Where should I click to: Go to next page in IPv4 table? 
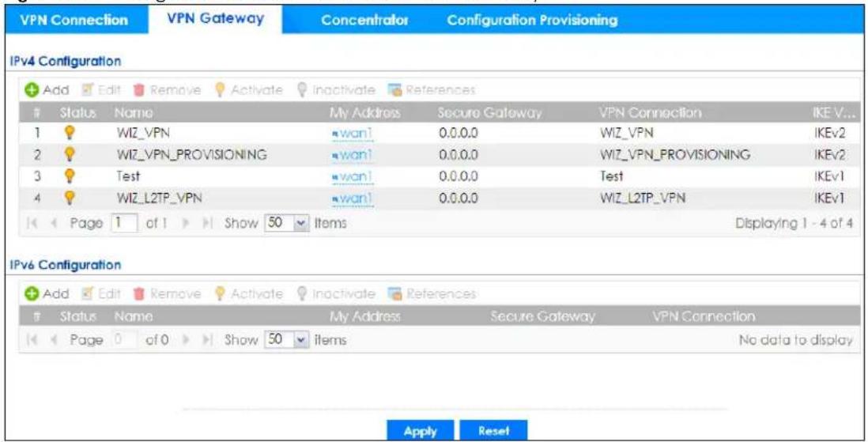(187, 223)
